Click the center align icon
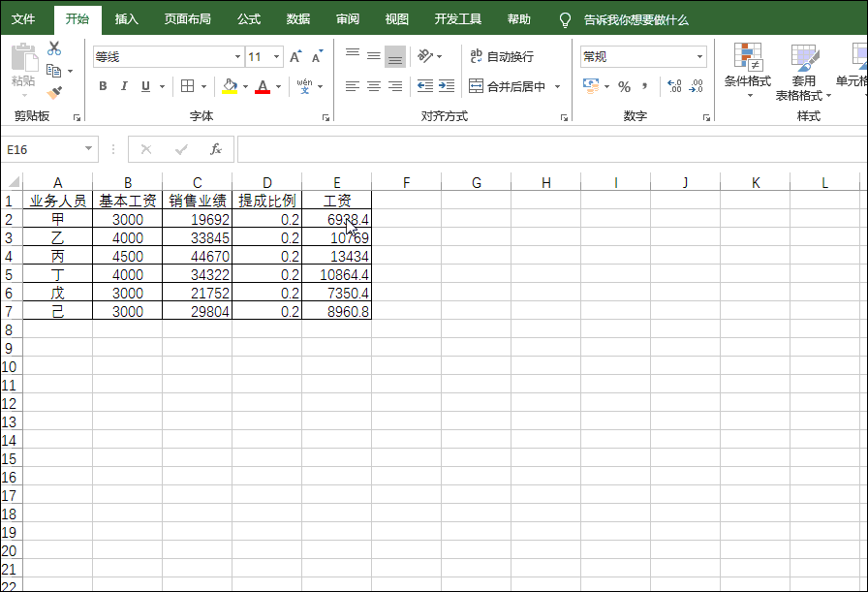This screenshot has height=592, width=868. [x=374, y=86]
